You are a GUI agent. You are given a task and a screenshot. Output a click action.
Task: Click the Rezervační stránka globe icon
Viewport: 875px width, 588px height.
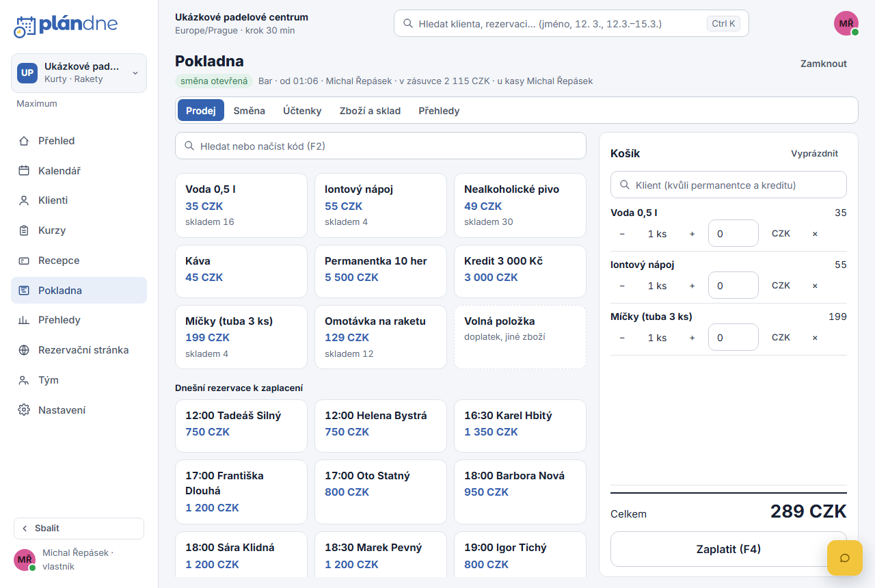(x=24, y=350)
